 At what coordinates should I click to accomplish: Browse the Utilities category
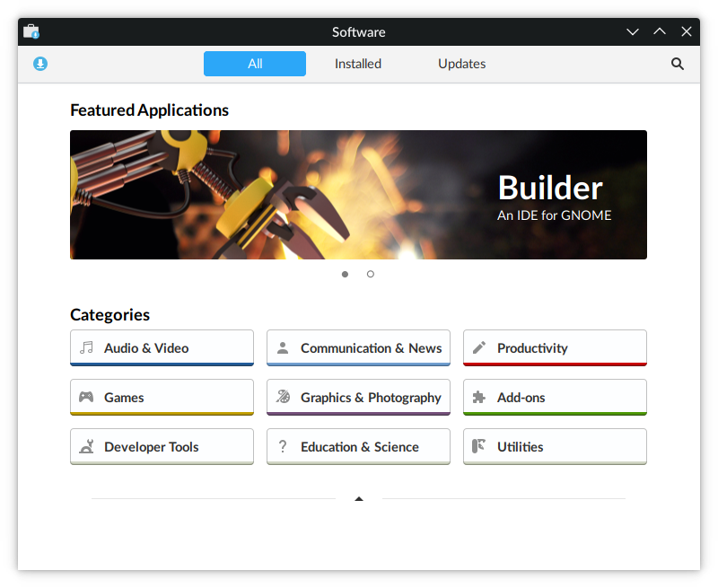(x=555, y=447)
